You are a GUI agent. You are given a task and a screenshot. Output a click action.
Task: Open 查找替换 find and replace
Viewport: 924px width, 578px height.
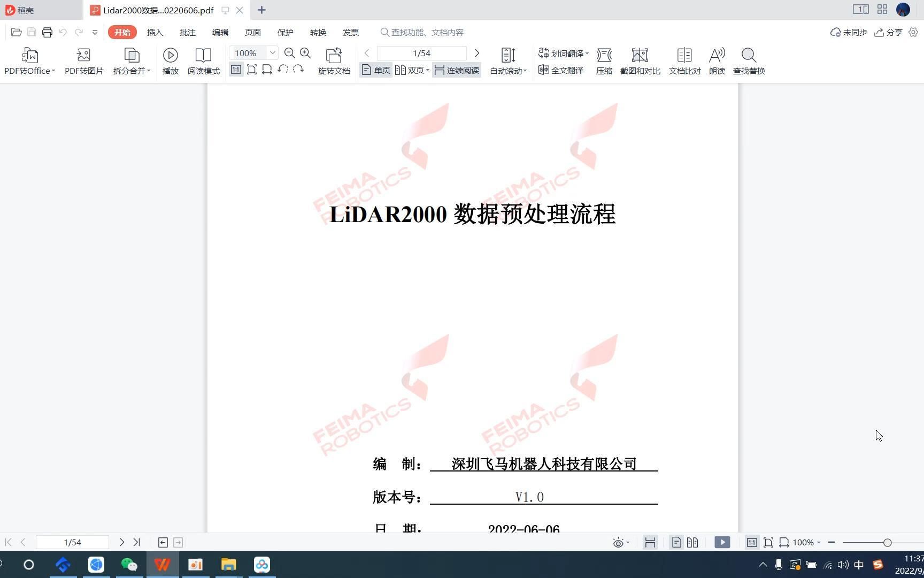pos(749,61)
